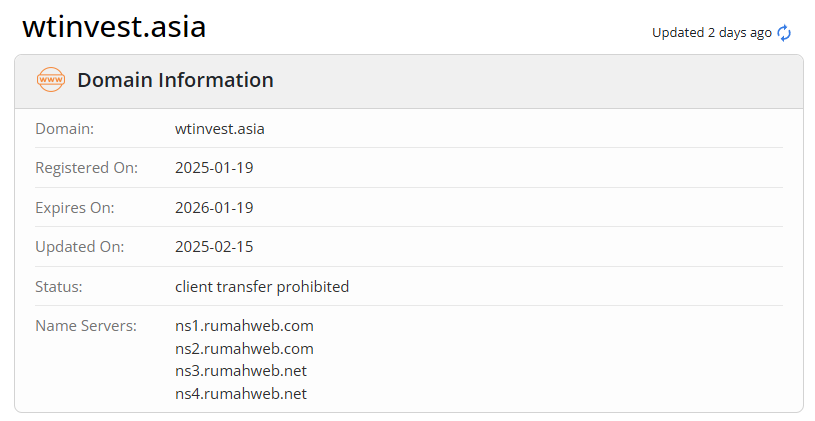
Task: Click the wtinvest.asia page heading
Action: click(x=114, y=27)
